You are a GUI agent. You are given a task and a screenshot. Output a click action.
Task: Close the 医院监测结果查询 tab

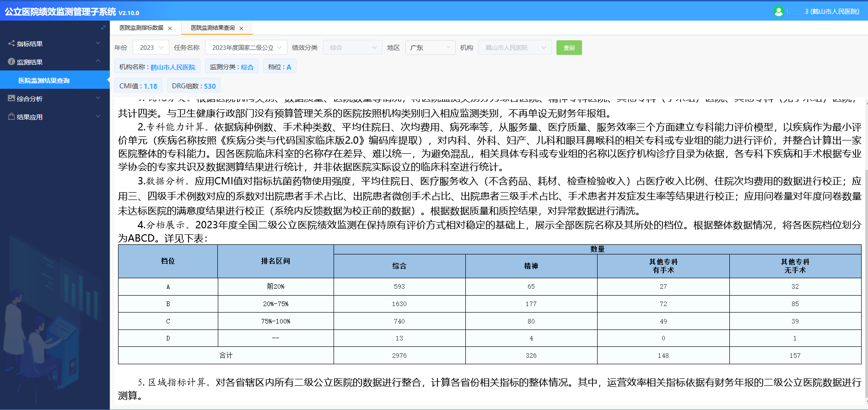pyautogui.click(x=242, y=28)
